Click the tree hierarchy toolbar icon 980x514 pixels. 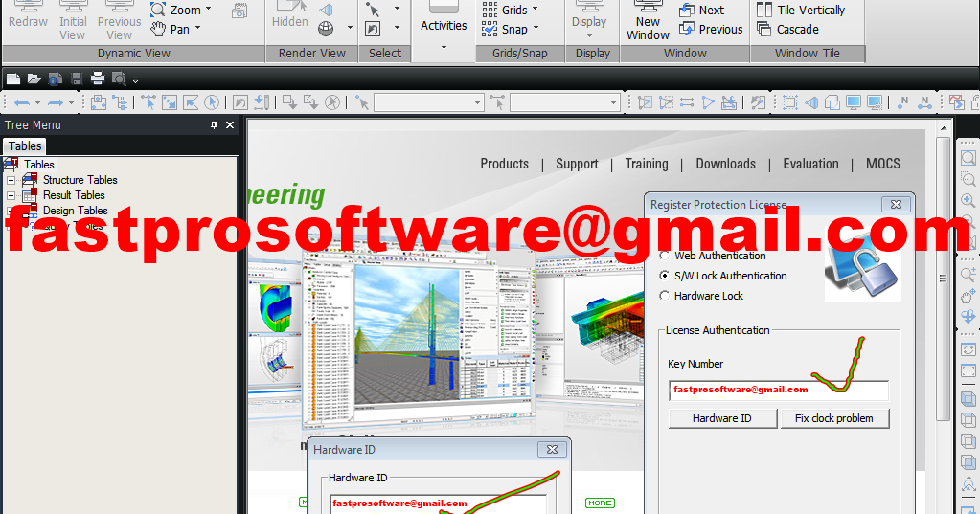point(120,101)
